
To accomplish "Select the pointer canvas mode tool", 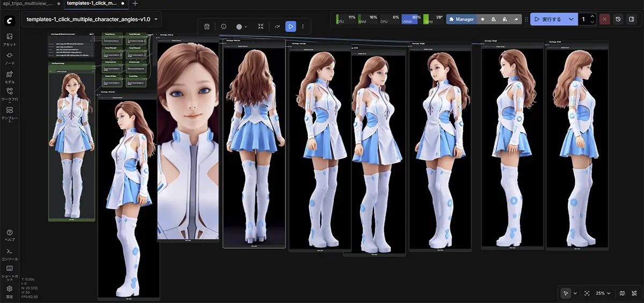I will click(x=566, y=293).
